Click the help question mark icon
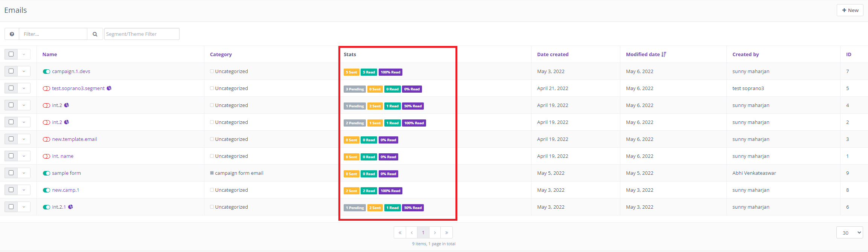This screenshot has height=252, width=868. pyautogui.click(x=12, y=34)
